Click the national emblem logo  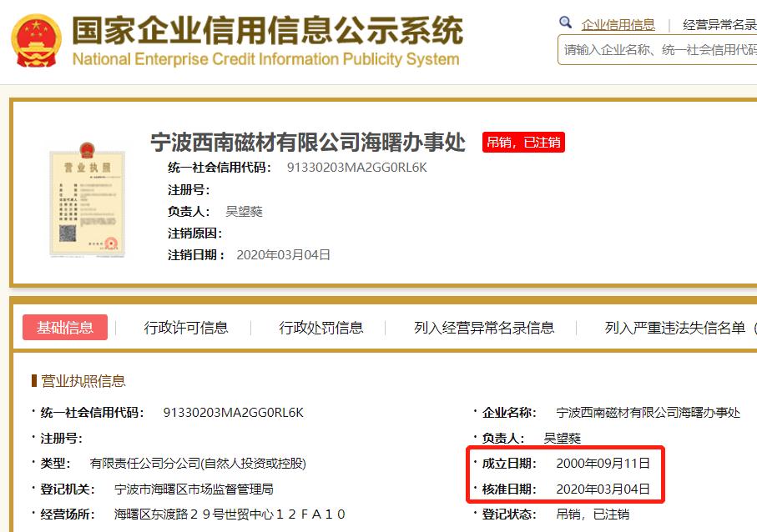point(36,40)
